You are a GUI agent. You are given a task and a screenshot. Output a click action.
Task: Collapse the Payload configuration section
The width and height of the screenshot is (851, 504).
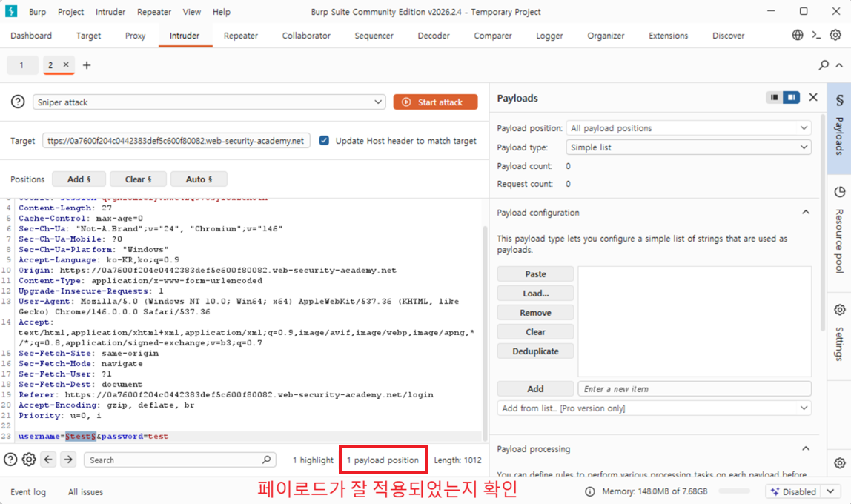[805, 213]
